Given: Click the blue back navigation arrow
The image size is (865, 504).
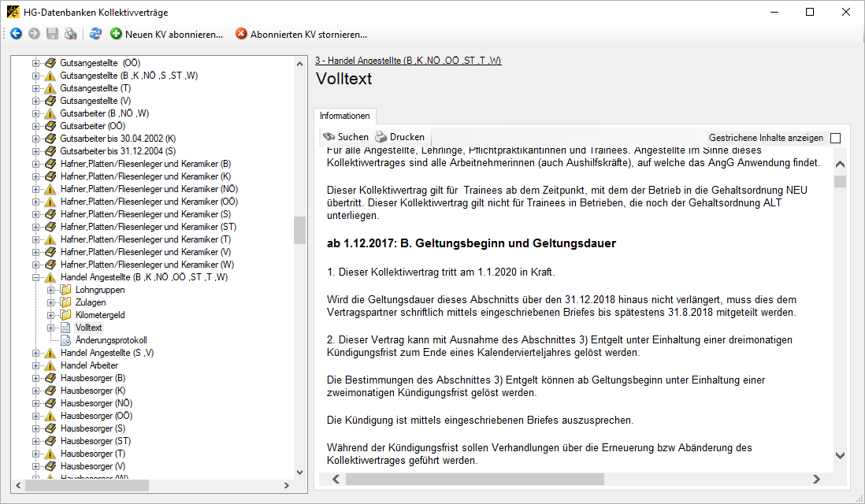Looking at the screenshot, I should (x=16, y=34).
